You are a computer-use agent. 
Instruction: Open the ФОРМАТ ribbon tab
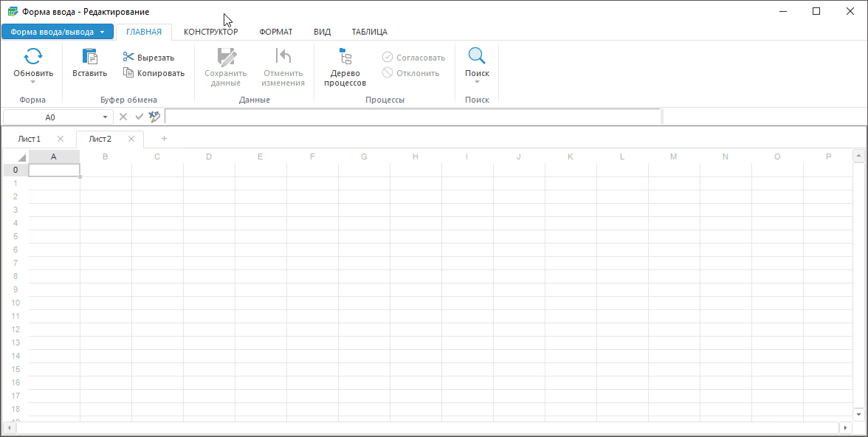click(276, 32)
